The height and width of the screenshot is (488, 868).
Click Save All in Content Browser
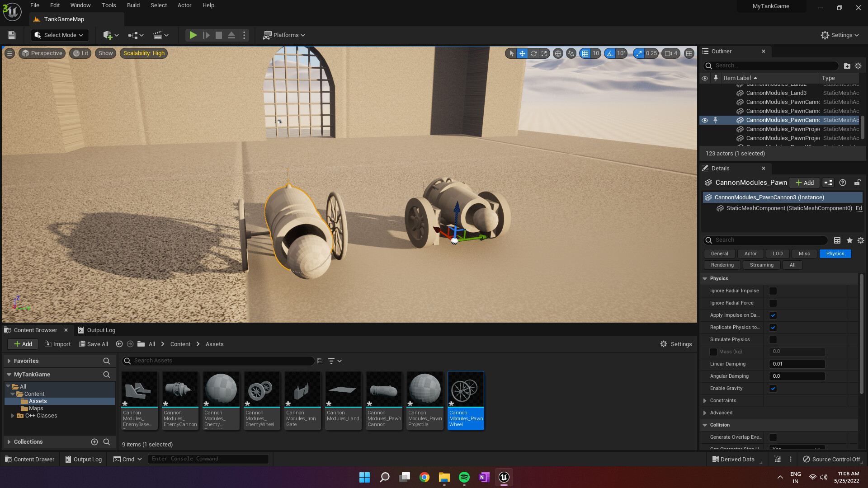93,344
